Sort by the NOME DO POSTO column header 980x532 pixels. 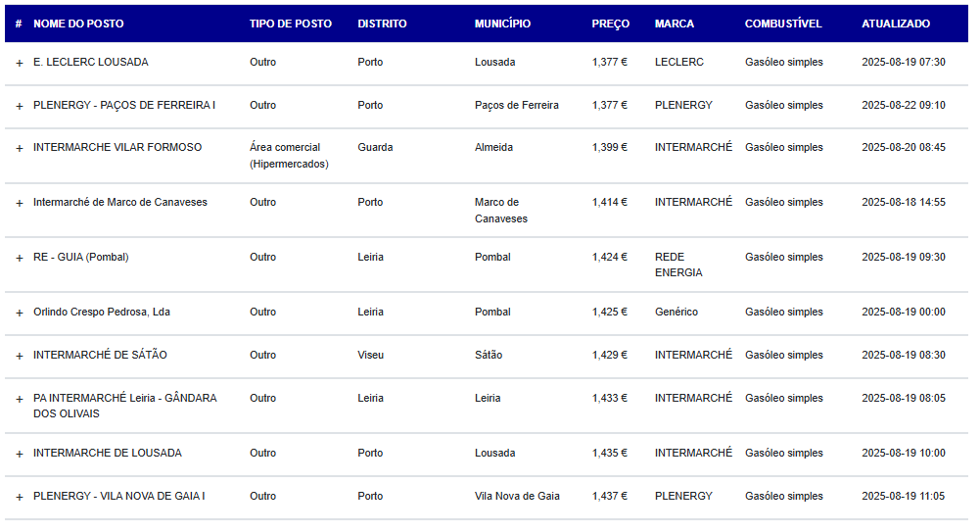78,24
